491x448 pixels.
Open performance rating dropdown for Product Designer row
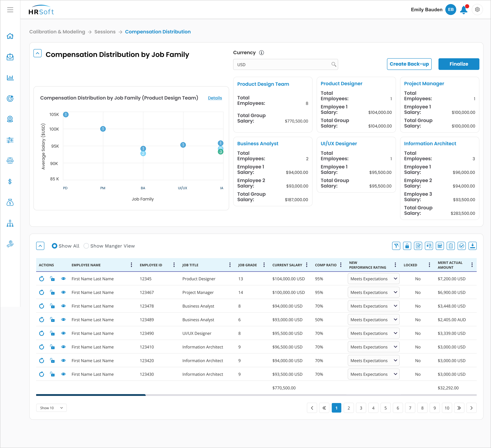point(373,279)
